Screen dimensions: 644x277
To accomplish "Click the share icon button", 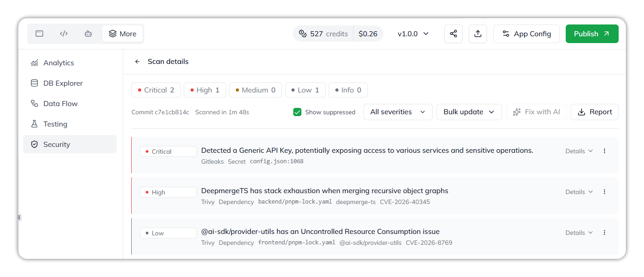I will [453, 34].
